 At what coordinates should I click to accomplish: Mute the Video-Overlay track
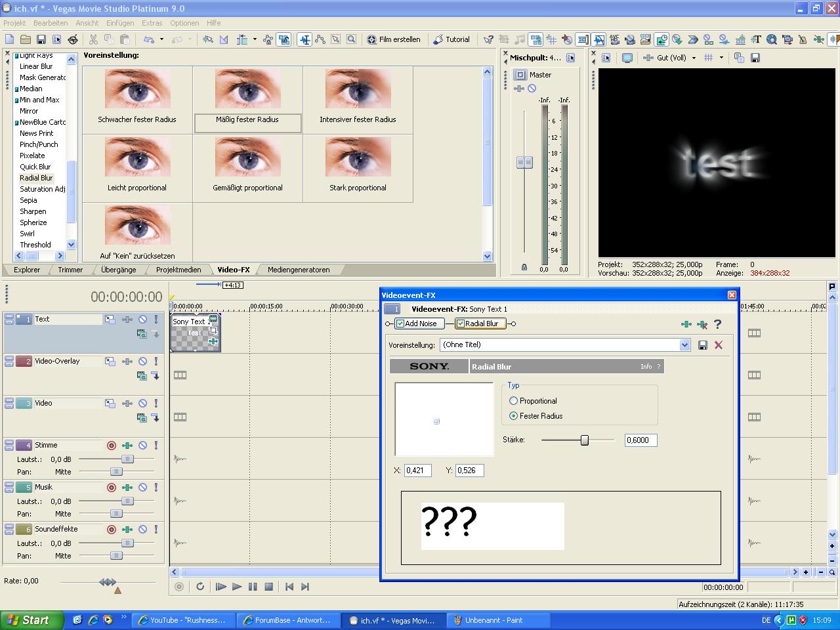click(142, 362)
